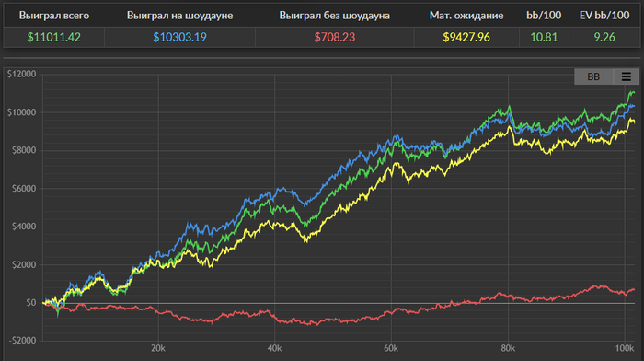The image size is (644, 361).
Task: Select the EV bb/100 value 9.26
Action: click(604, 38)
